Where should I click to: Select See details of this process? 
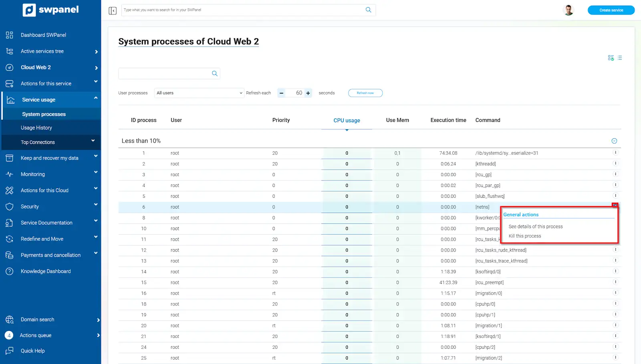(536, 227)
